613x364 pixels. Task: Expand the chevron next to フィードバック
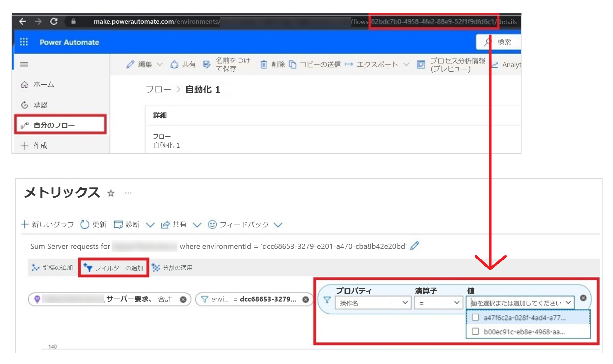click(x=278, y=225)
